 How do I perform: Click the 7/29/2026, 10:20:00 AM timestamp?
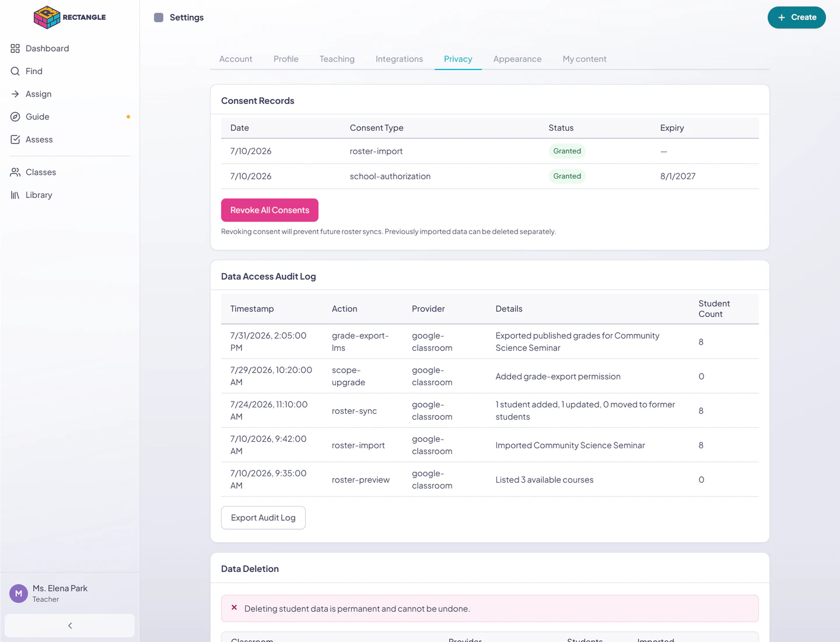tap(271, 376)
